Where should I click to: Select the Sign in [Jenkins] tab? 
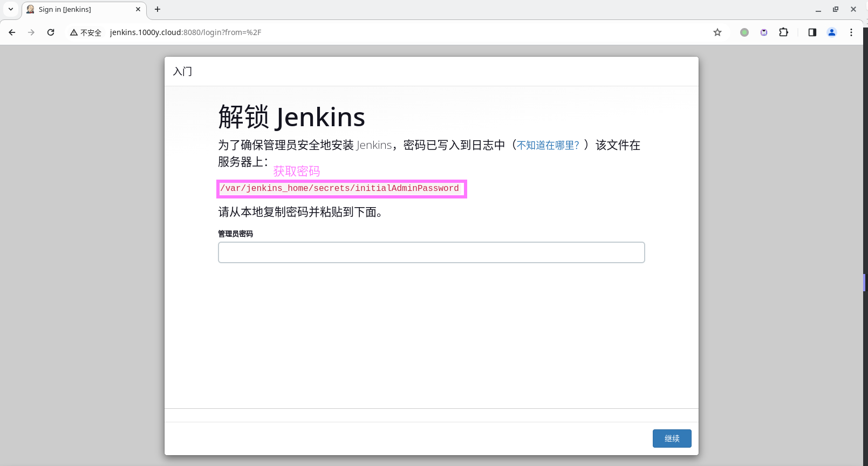point(84,10)
